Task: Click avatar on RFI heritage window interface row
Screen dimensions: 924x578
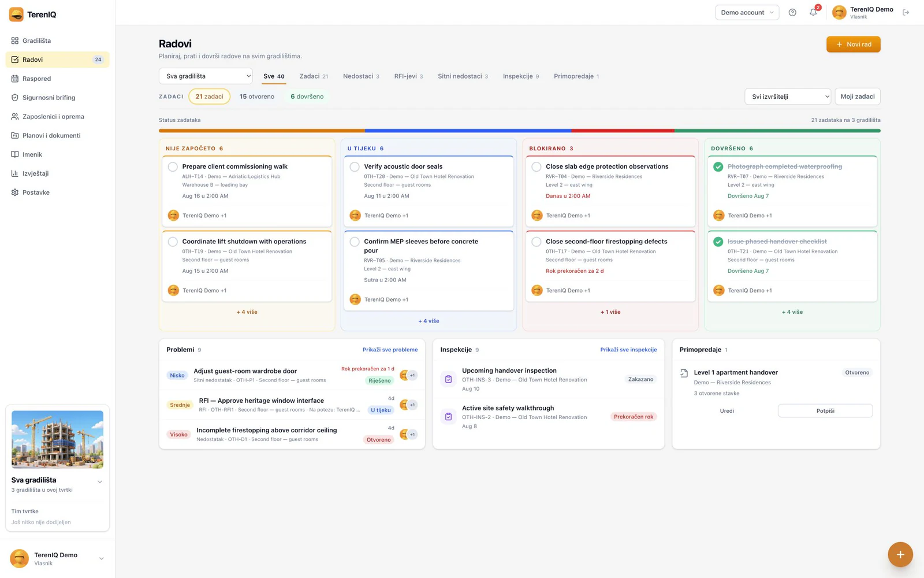Action: point(405,405)
